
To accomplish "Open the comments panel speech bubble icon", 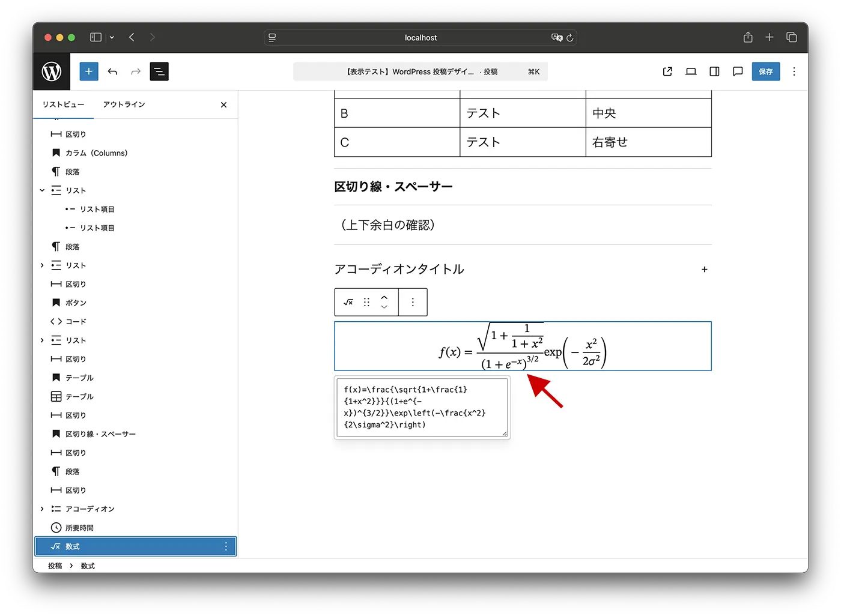I will pos(738,71).
